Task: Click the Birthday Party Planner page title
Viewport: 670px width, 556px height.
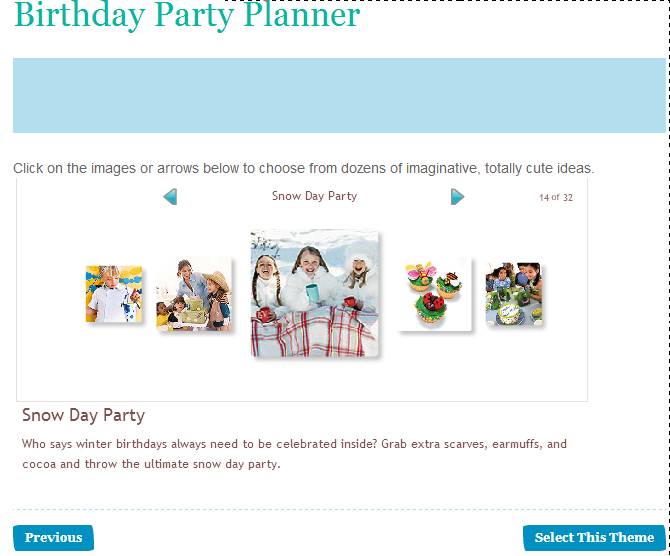Action: [x=186, y=16]
